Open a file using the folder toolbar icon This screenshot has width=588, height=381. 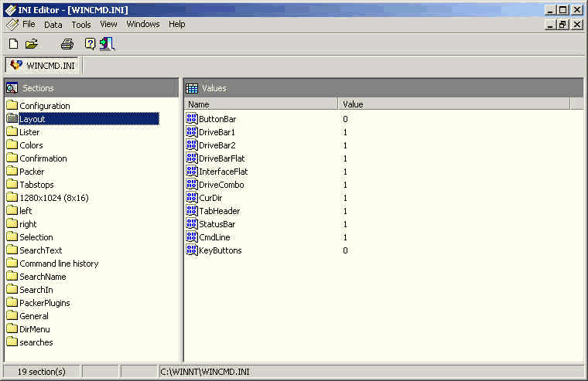pyautogui.click(x=32, y=44)
